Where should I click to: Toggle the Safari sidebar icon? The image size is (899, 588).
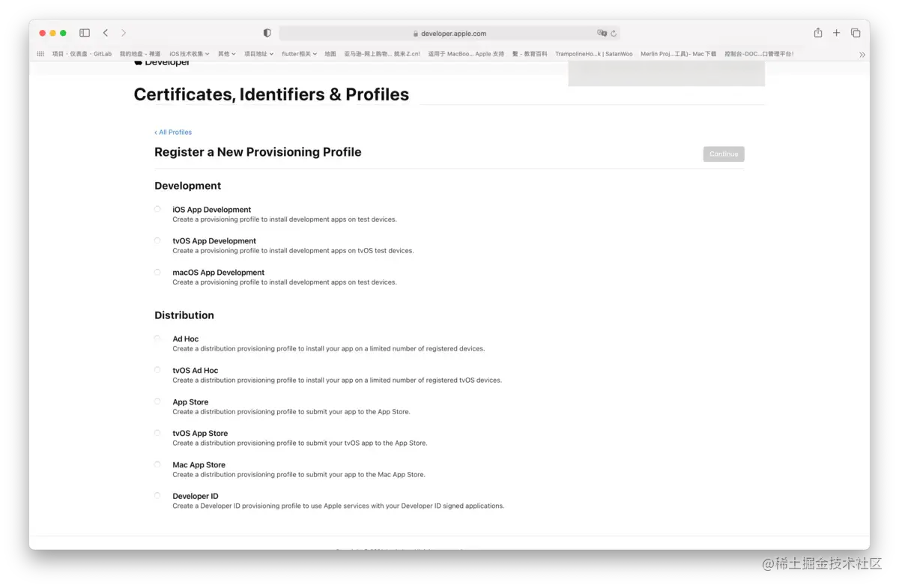coord(85,33)
